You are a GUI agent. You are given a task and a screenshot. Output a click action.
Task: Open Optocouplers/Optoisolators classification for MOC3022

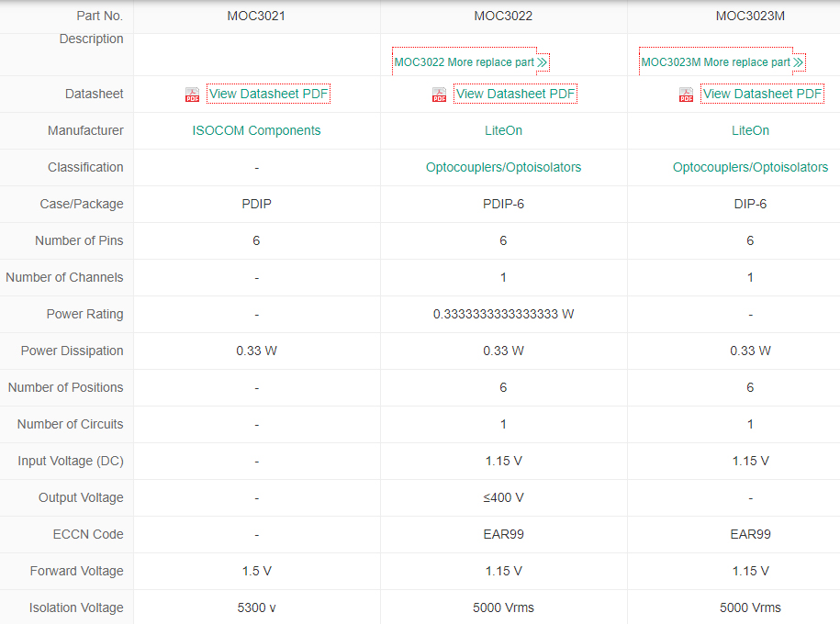(503, 167)
